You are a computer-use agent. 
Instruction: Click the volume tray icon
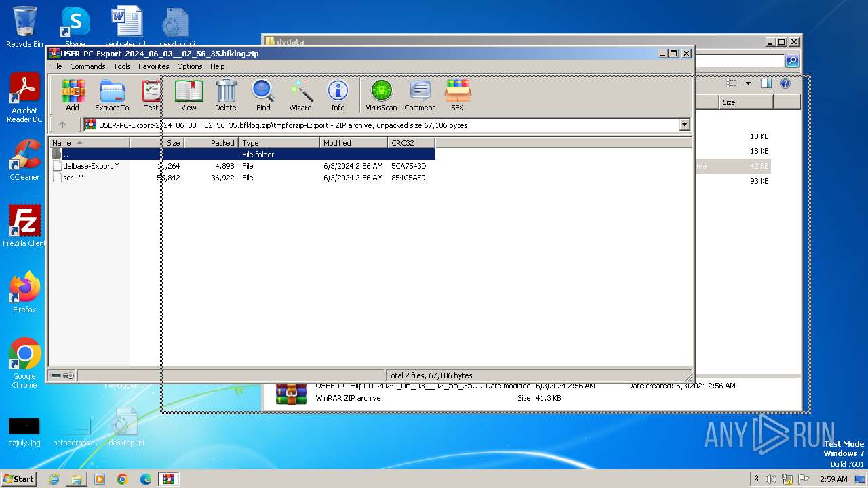pos(771,479)
